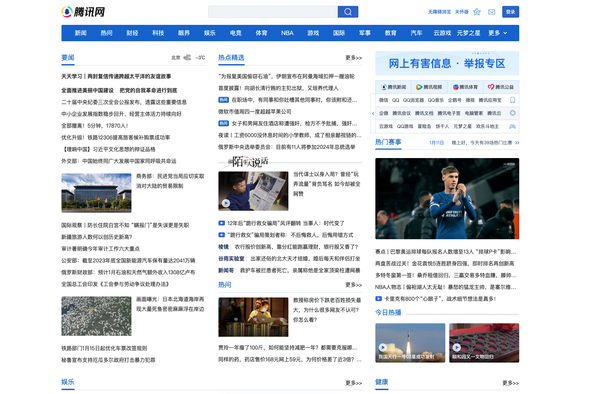Expand the 更多 dropdown in the blue navbar
This screenshot has height=394, width=600.
coord(497,33)
